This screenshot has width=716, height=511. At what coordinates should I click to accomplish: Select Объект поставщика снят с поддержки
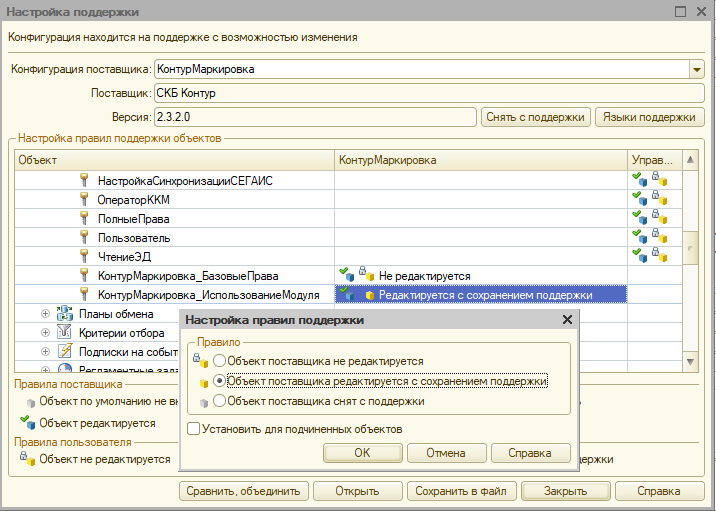(219, 400)
